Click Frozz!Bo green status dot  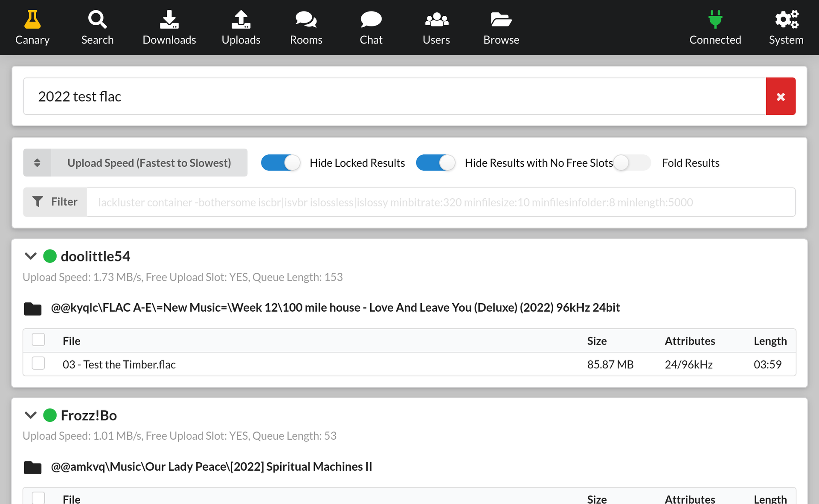point(50,415)
